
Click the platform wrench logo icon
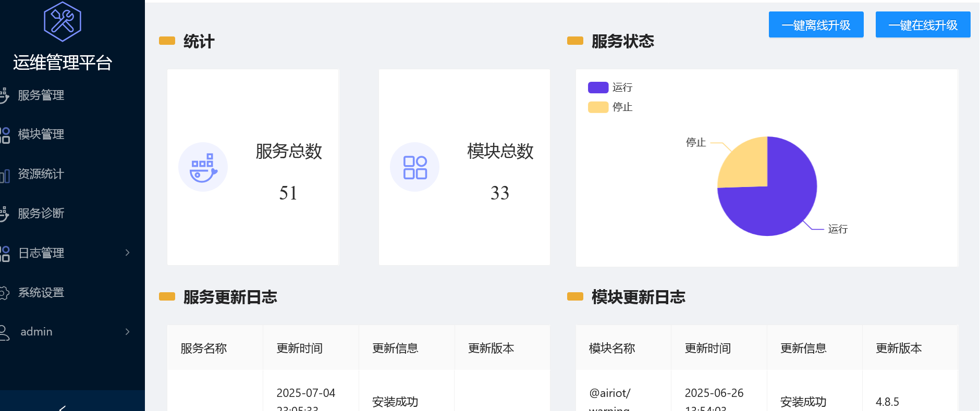click(63, 21)
